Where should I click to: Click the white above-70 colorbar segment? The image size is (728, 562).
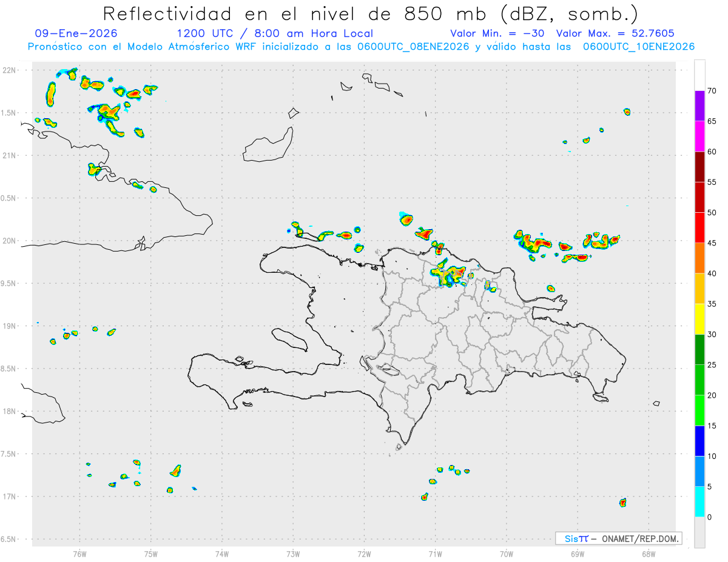699,75
